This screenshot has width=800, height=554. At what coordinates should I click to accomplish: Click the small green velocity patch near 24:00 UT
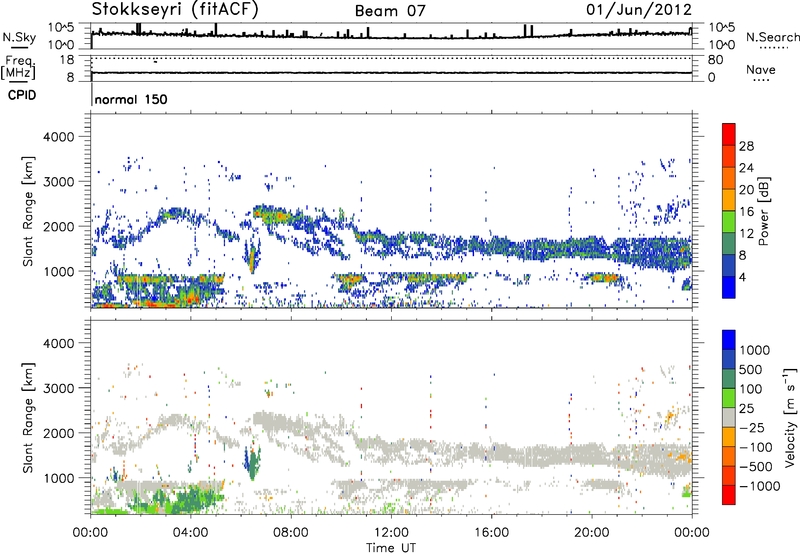coord(686,492)
